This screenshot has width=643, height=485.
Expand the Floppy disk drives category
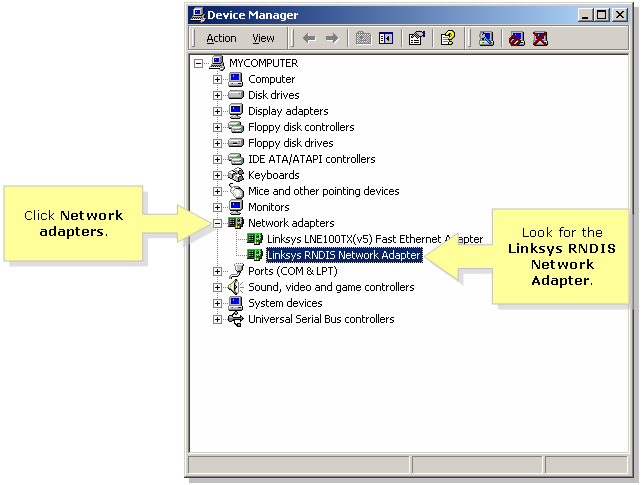pos(217,143)
